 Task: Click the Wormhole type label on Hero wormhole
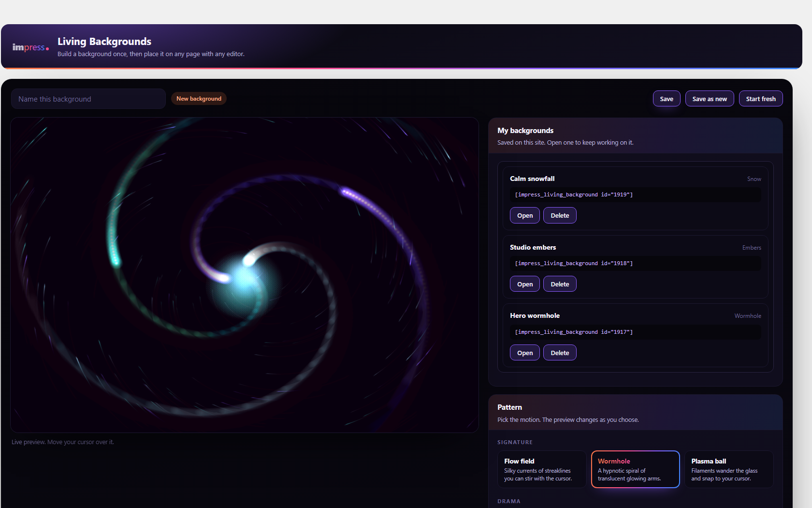(748, 316)
